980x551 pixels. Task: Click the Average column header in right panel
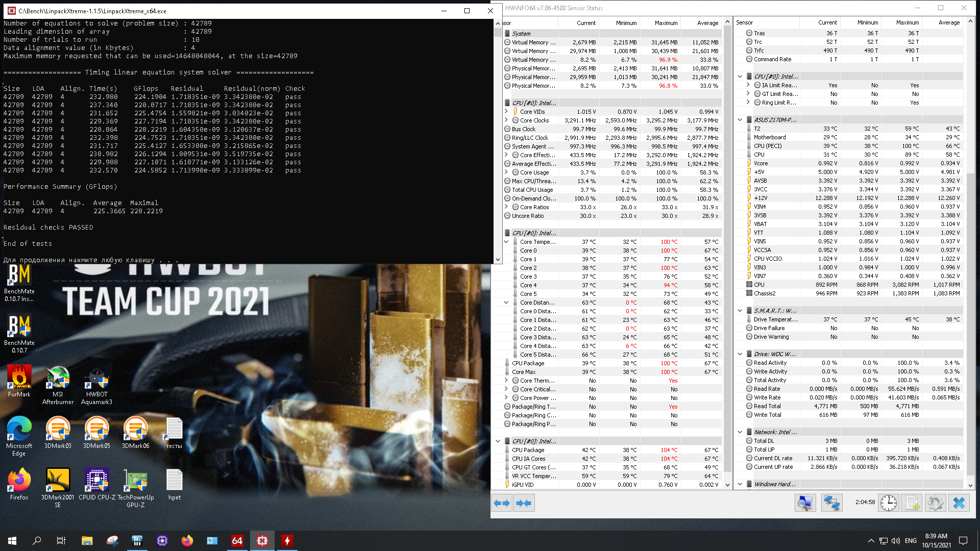coord(948,22)
